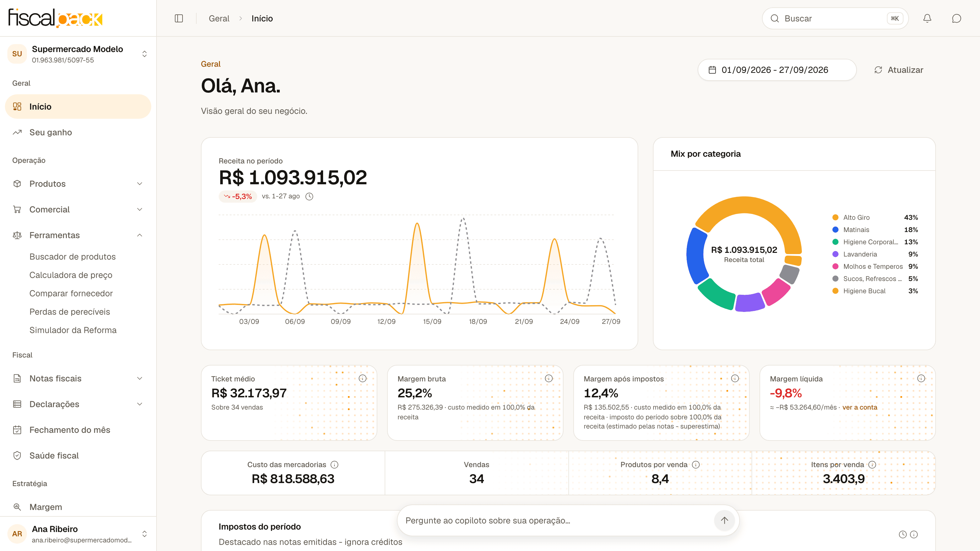Open the date range 01/09/2026 - 27/09/2026 picker
The height and width of the screenshot is (551, 980).
[x=777, y=70]
